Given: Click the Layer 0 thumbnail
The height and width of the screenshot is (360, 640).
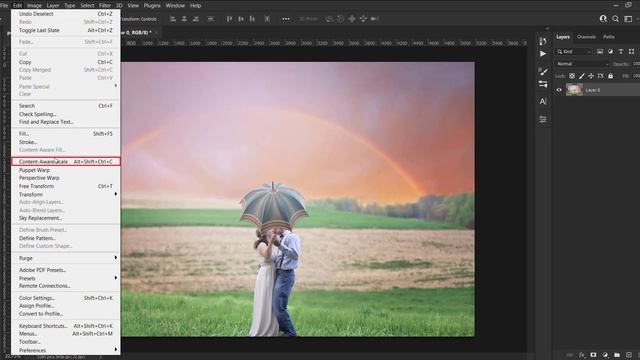Looking at the screenshot, I should [x=574, y=90].
